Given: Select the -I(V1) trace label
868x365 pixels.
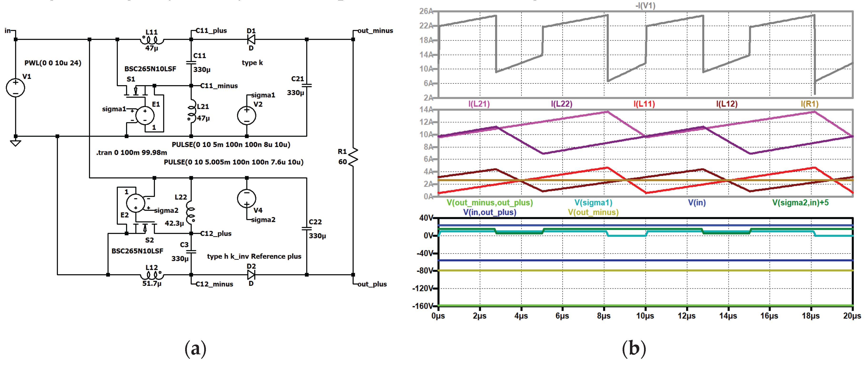Looking at the screenshot, I should point(645,5).
